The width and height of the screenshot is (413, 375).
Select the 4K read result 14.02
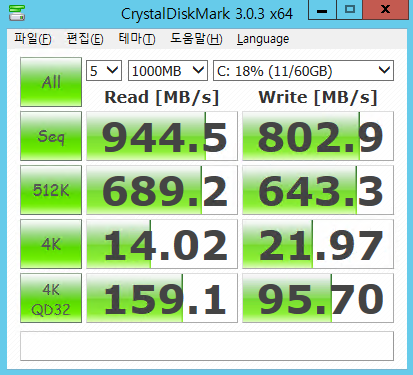162,244
